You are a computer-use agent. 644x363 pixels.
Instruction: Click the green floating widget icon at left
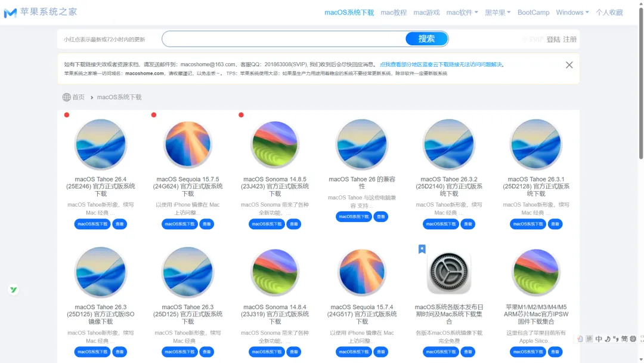14,290
